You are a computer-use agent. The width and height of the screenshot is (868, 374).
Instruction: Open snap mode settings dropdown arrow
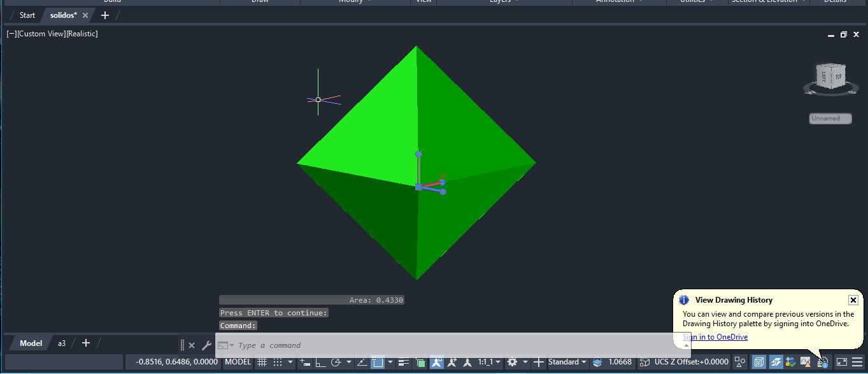[x=290, y=363]
